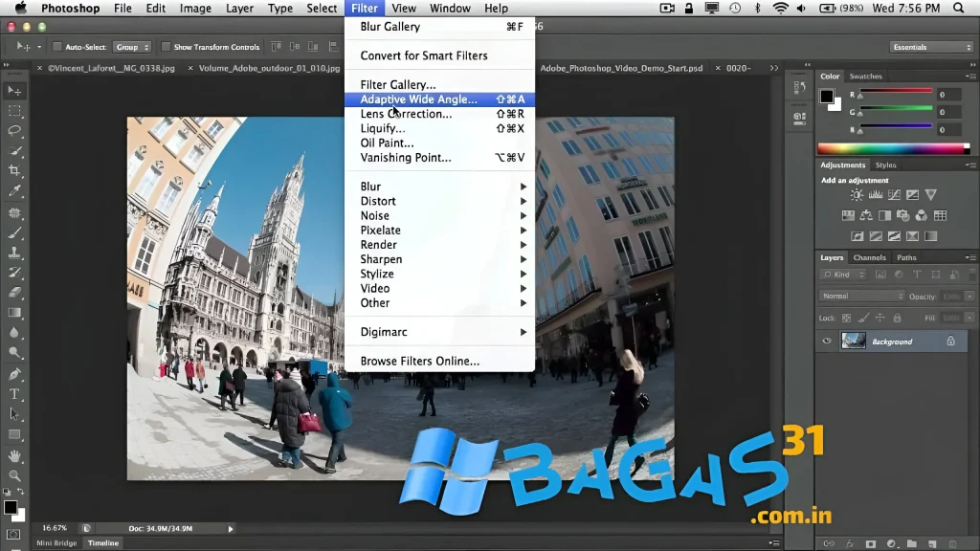Open the Fill slider arrow
The height and width of the screenshot is (551, 980).
[969, 318]
